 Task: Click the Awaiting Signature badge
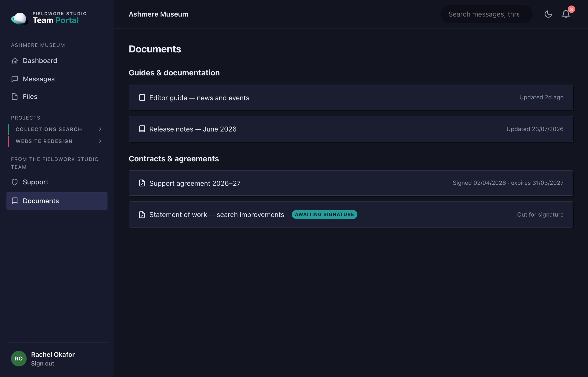(324, 214)
